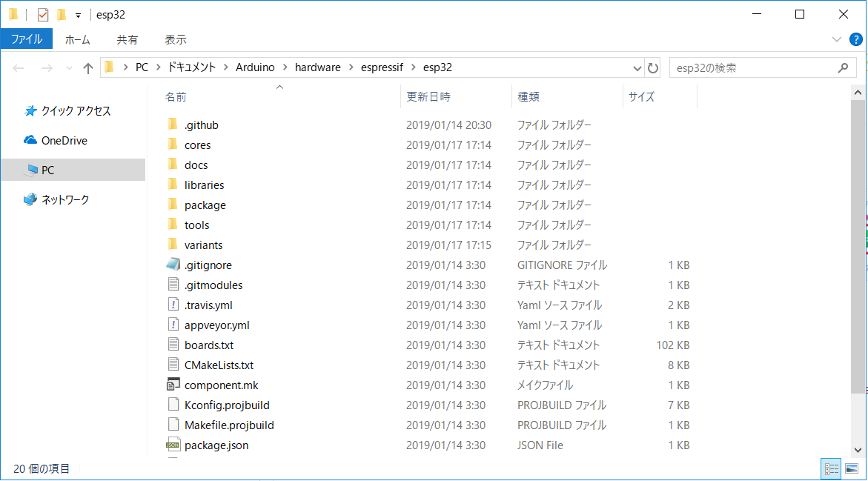Viewport: 868px width, 481px height.
Task: Expand the ribbon with the chevron
Action: coord(836,39)
